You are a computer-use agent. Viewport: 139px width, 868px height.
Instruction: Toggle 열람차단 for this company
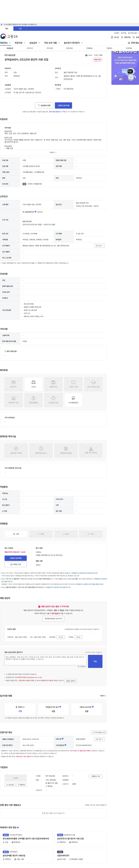pyautogui.click(x=21, y=785)
